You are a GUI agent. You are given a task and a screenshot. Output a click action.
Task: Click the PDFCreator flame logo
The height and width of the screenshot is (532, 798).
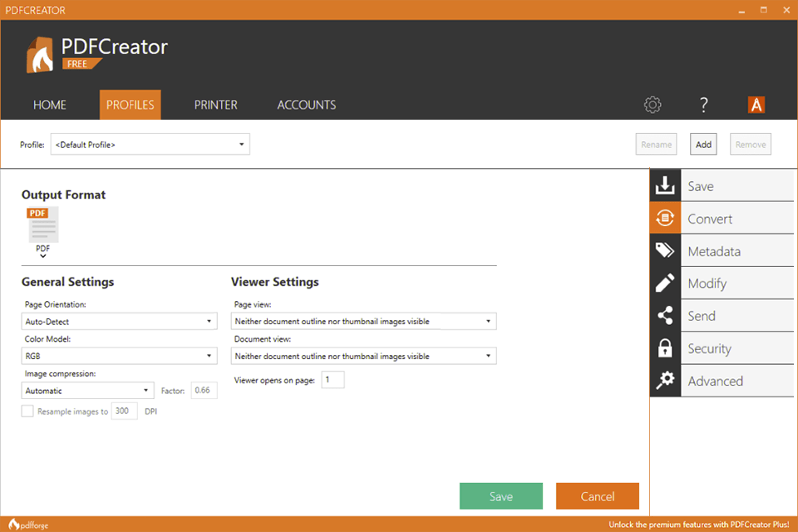click(40, 55)
